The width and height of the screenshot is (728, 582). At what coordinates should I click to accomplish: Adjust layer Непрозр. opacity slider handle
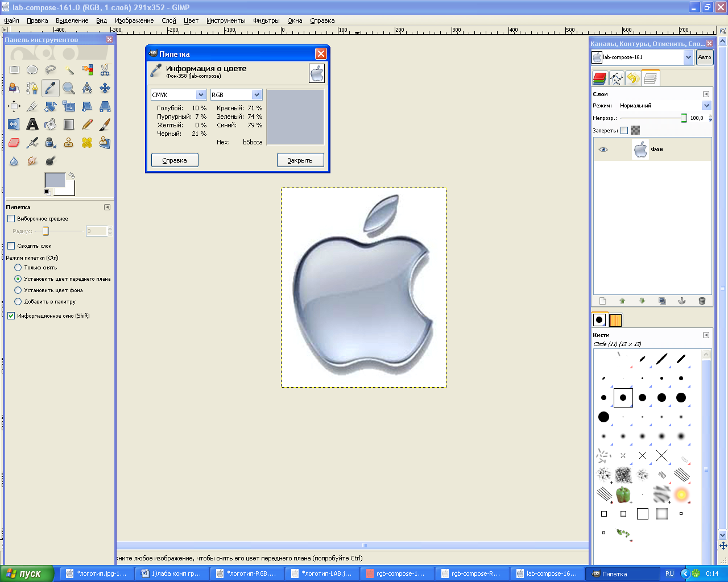(x=684, y=118)
